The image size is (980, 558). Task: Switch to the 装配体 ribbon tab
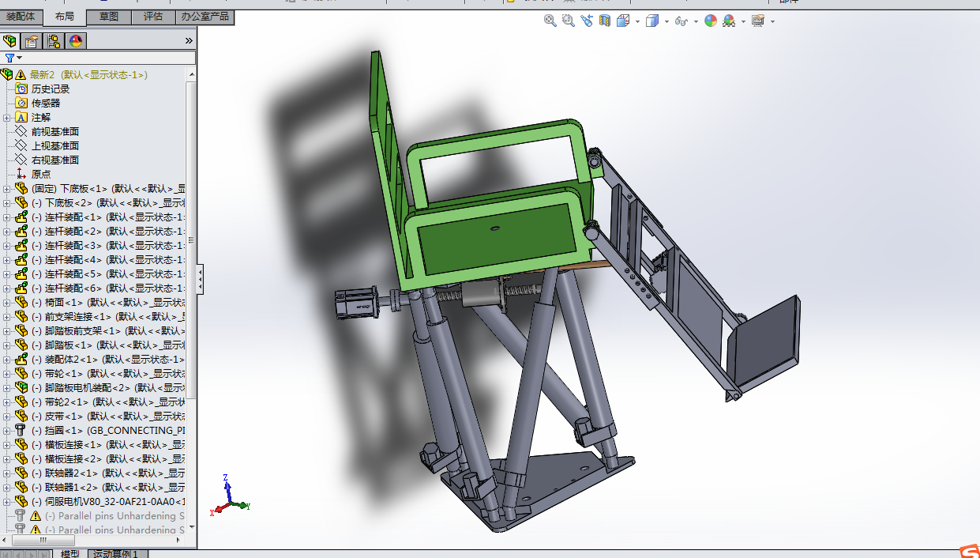(20, 17)
